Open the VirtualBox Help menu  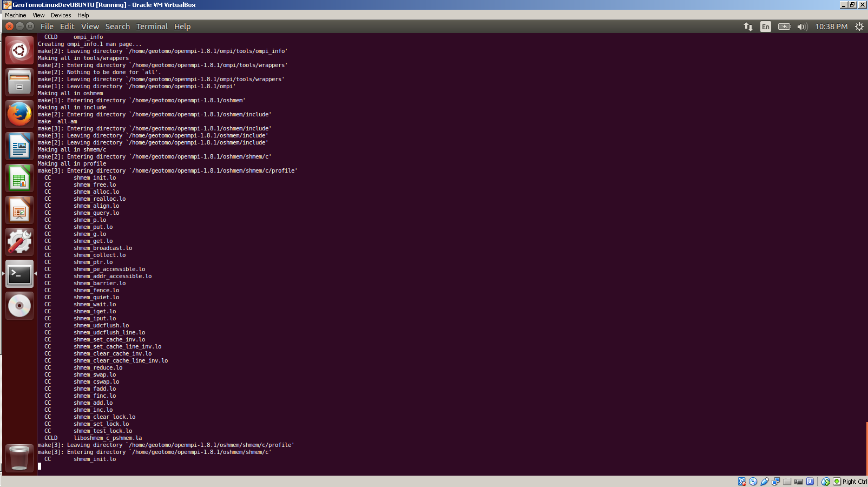[83, 15]
